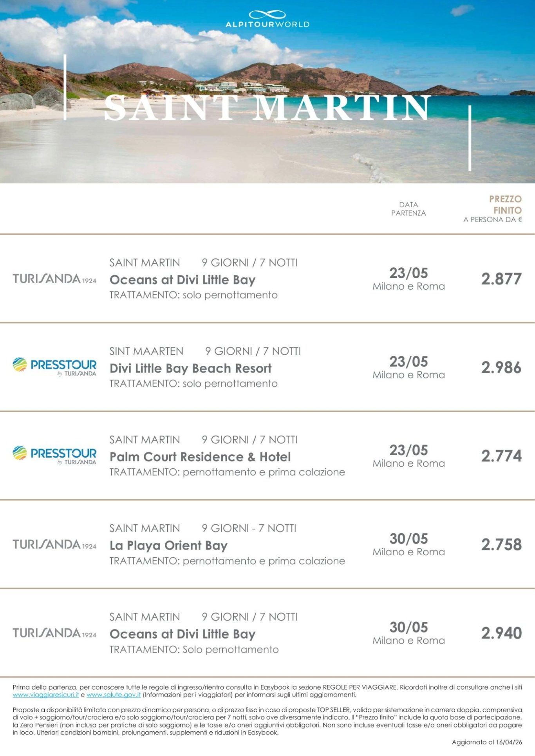Click Turisanda logo beside La Playa Orient Bay
Screen dimensions: 535x756
point(54,544)
